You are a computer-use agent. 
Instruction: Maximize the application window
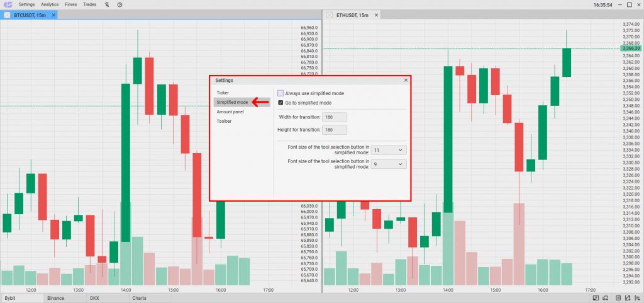[x=629, y=5]
